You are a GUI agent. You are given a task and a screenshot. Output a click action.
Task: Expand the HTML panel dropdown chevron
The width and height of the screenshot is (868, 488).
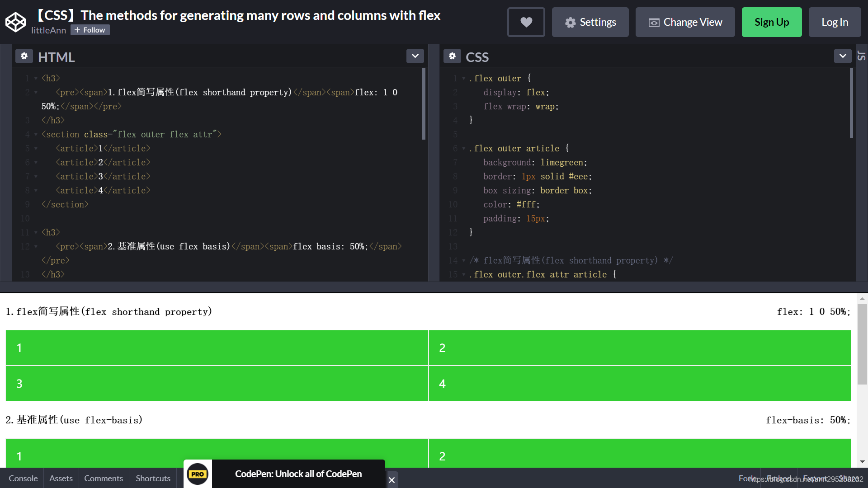[x=415, y=56]
